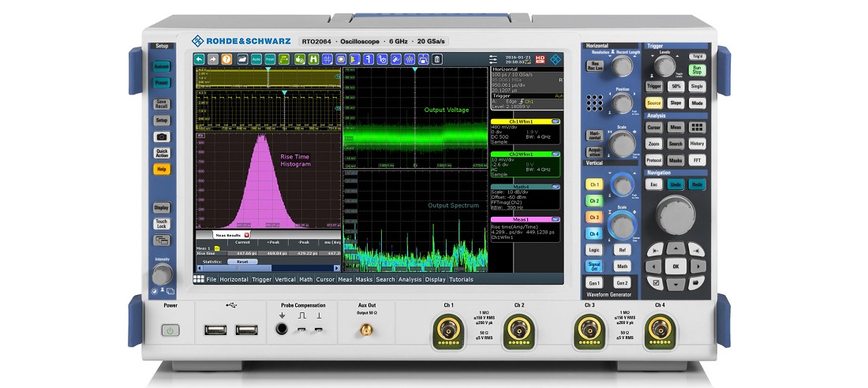
Task: Push the Single trigger button
Action: tap(697, 87)
